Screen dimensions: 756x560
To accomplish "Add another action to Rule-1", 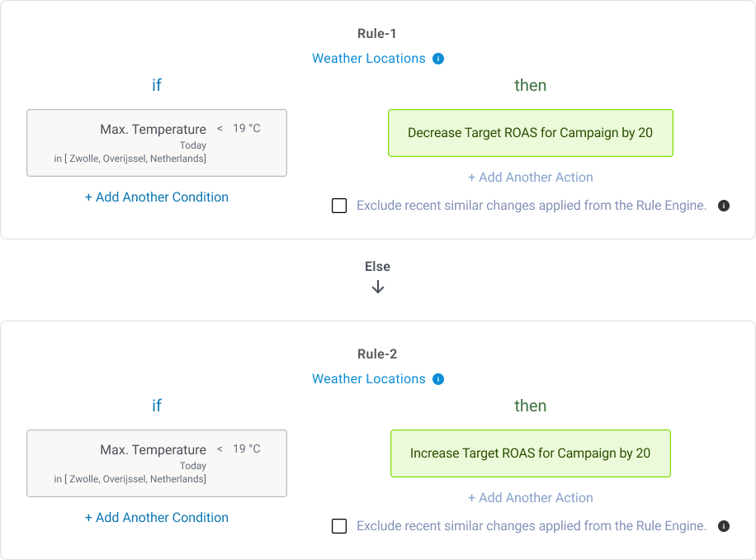I will pos(531,178).
